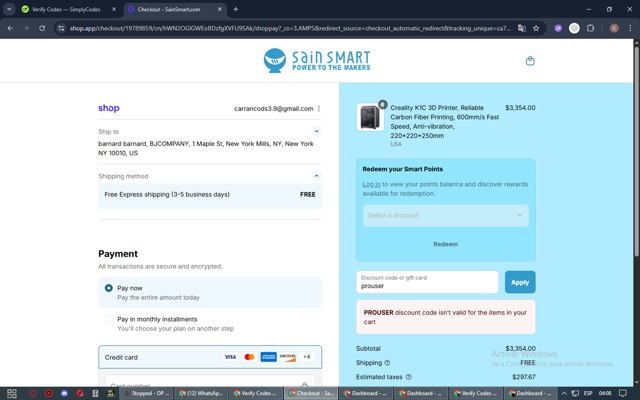Select the Pay now radio option
Viewport: 640px width, 400px height.
[109, 288]
